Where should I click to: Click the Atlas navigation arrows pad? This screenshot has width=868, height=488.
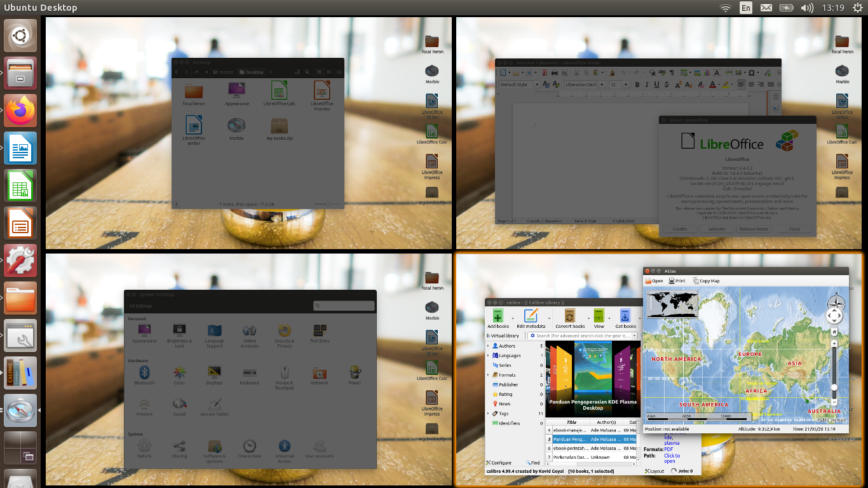[834, 315]
